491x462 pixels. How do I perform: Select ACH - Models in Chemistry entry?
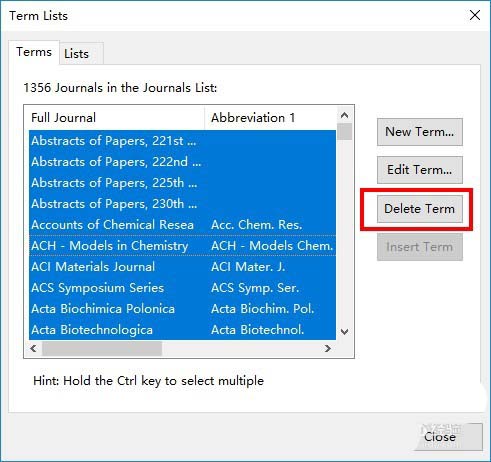click(x=183, y=246)
